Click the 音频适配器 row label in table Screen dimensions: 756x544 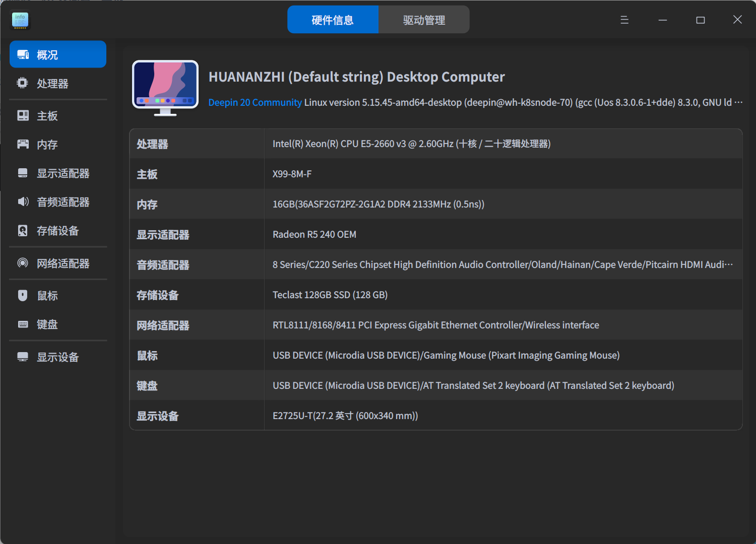163,265
